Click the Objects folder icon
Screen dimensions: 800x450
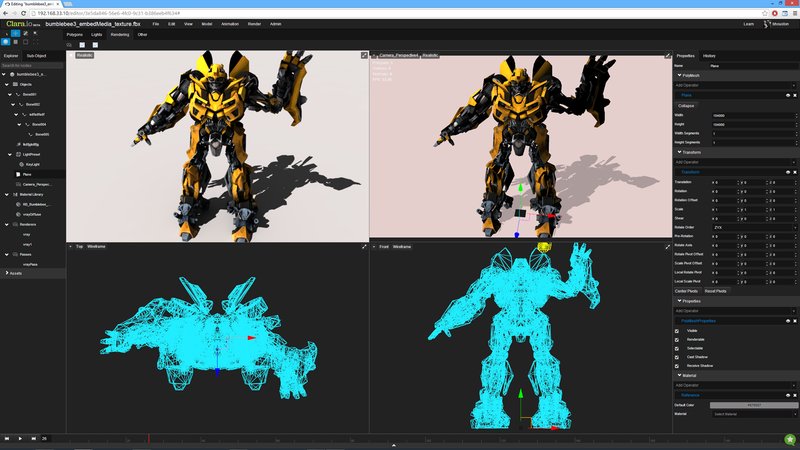15,84
